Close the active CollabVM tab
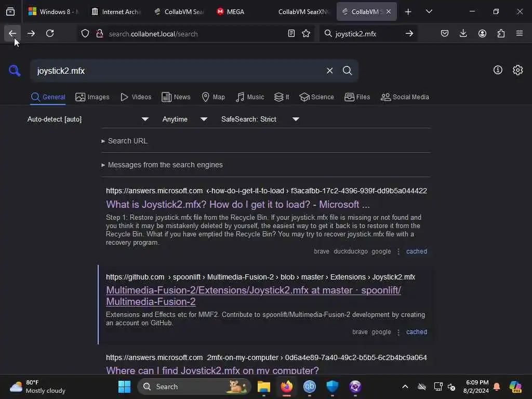Viewport: 532px width, 399px height. (x=389, y=11)
